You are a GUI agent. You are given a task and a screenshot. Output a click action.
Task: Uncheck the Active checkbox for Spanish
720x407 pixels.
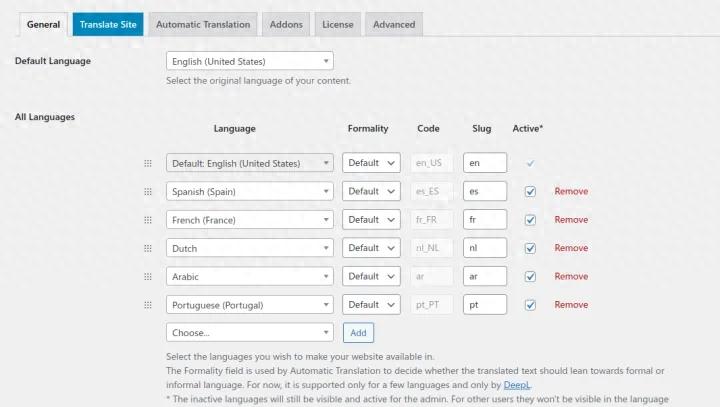531,191
